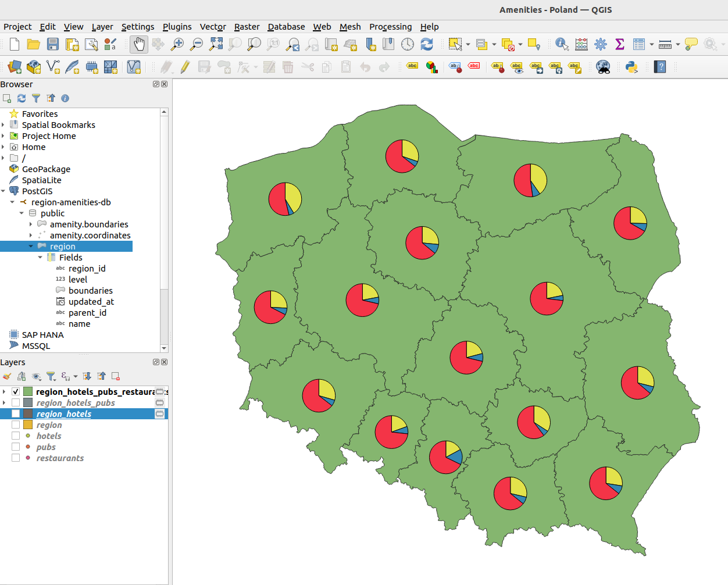This screenshot has width=728, height=585.
Task: Open the Layer menu
Action: (102, 27)
